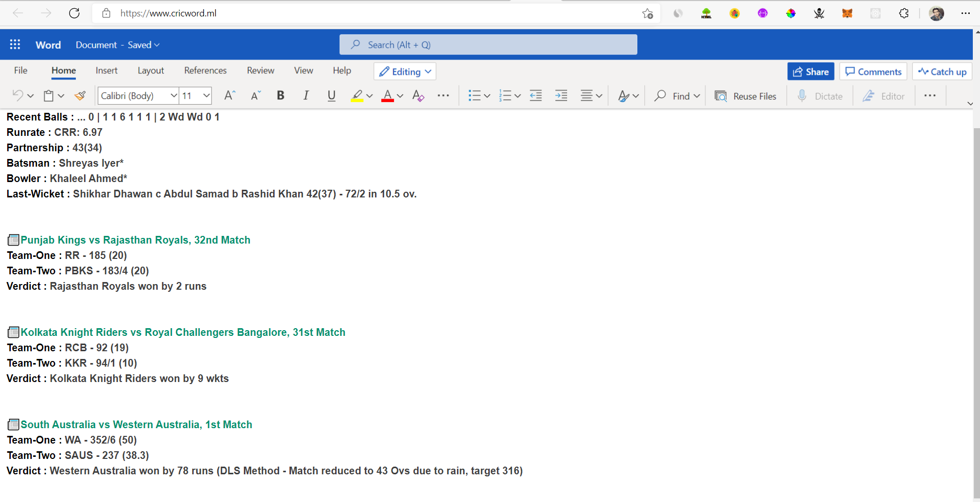Expand highlight color dropdown arrow
The image size is (980, 502).
tap(369, 96)
